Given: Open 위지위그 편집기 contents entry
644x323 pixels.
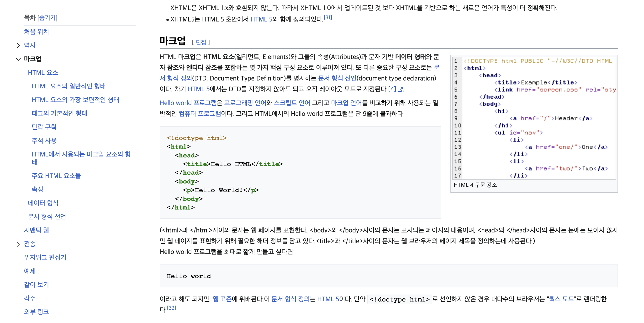Looking at the screenshot, I should (45, 258).
